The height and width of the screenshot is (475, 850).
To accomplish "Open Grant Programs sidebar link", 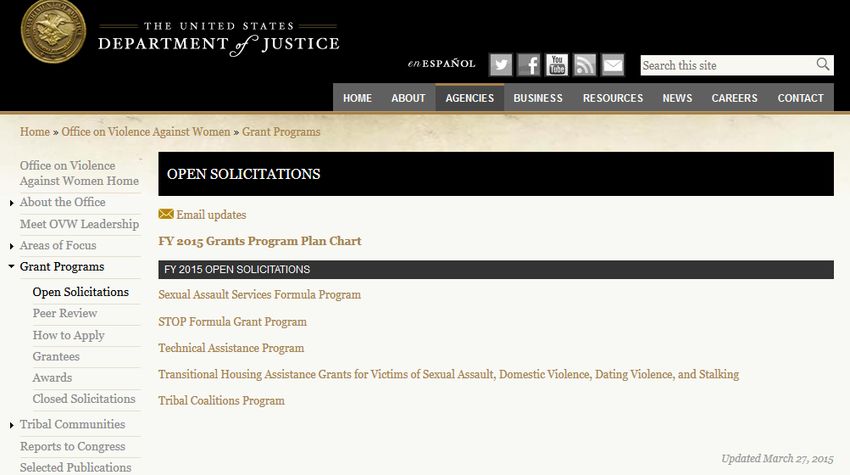I will tap(62, 267).
